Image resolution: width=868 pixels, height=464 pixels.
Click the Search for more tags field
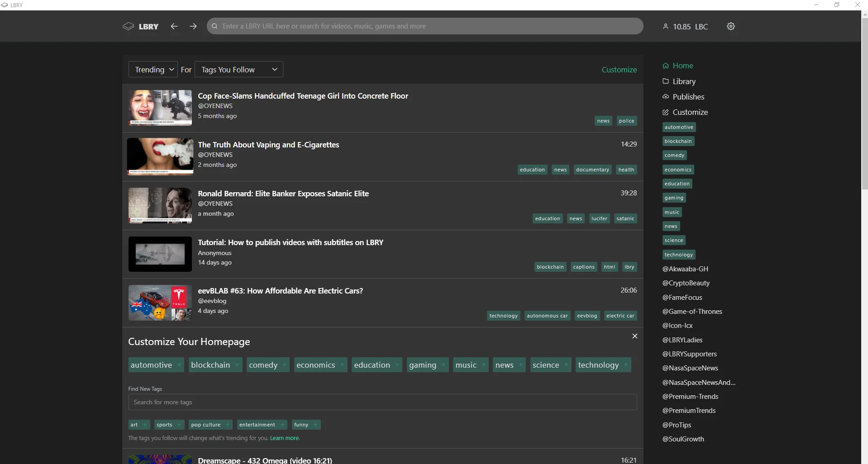click(382, 402)
